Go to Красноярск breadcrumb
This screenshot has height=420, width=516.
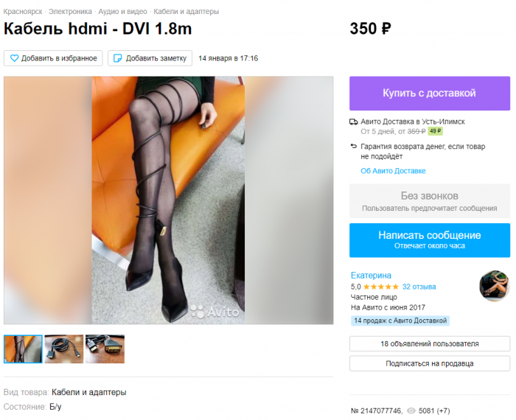point(23,12)
